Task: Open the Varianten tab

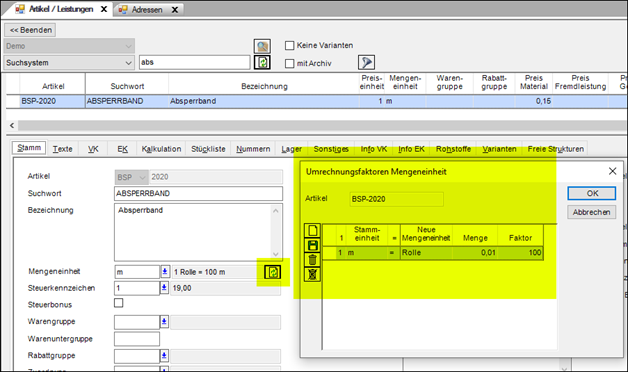Action: click(x=499, y=149)
